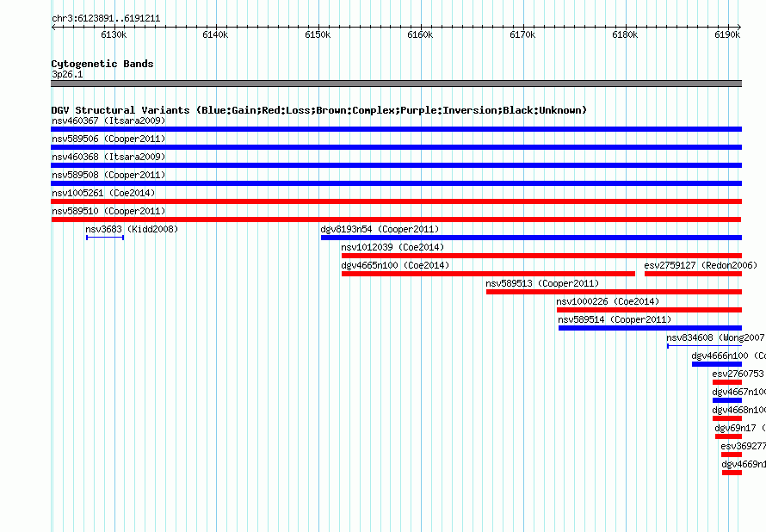
Task: Open the nsv589508 (Cooper2011) variant label
Action: pos(108,175)
